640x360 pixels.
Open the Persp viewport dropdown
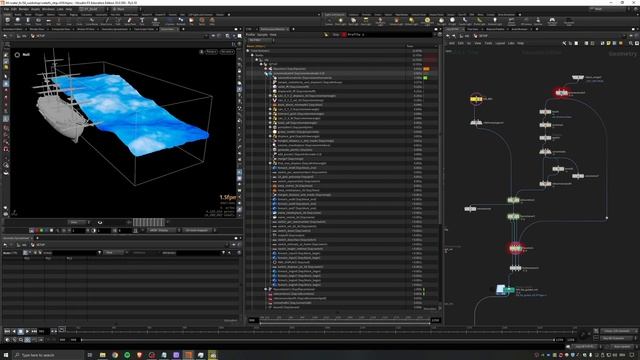click(211, 52)
